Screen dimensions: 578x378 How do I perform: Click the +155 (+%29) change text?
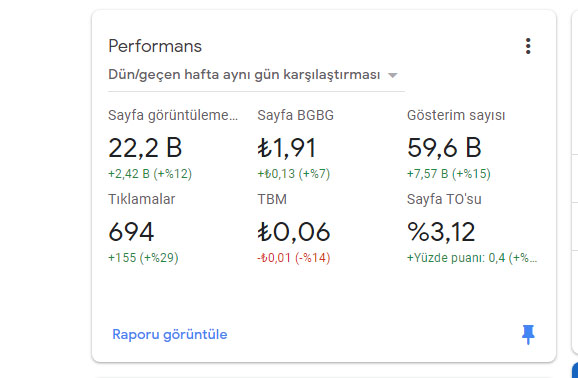[143, 257]
